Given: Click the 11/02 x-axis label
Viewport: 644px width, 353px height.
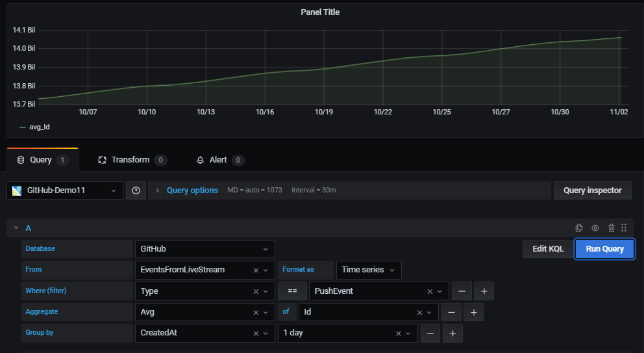Looking at the screenshot, I should pyautogui.click(x=619, y=112).
